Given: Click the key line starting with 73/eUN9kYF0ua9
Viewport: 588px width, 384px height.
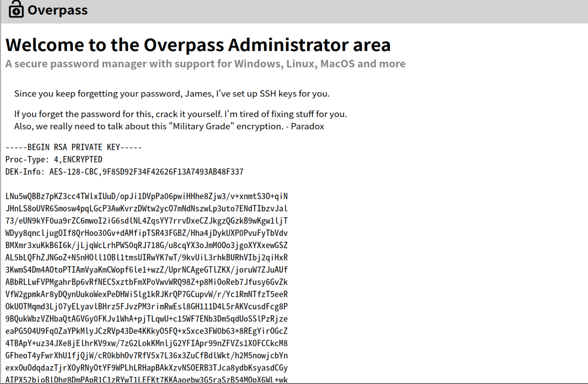Looking at the screenshot, I should (146, 221).
